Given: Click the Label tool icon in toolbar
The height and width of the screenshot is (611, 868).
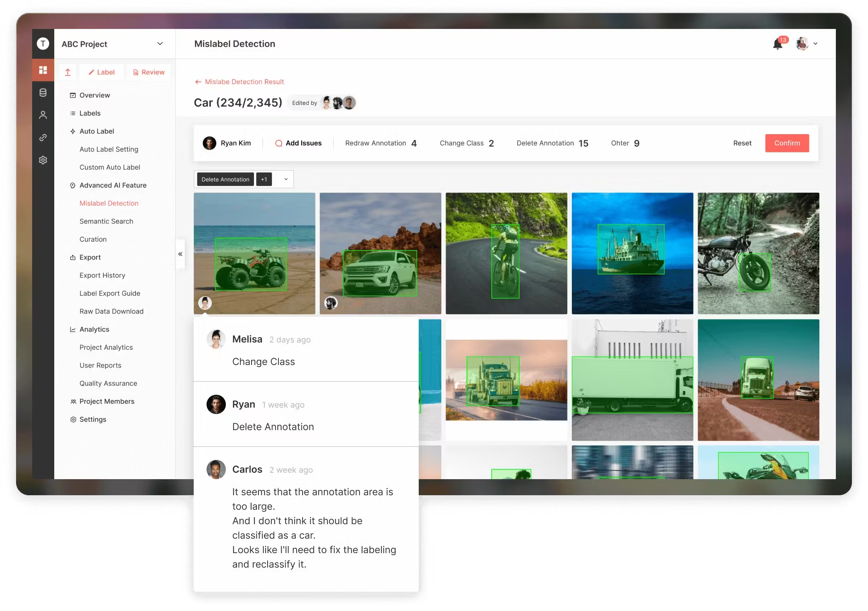Looking at the screenshot, I should pyautogui.click(x=101, y=72).
